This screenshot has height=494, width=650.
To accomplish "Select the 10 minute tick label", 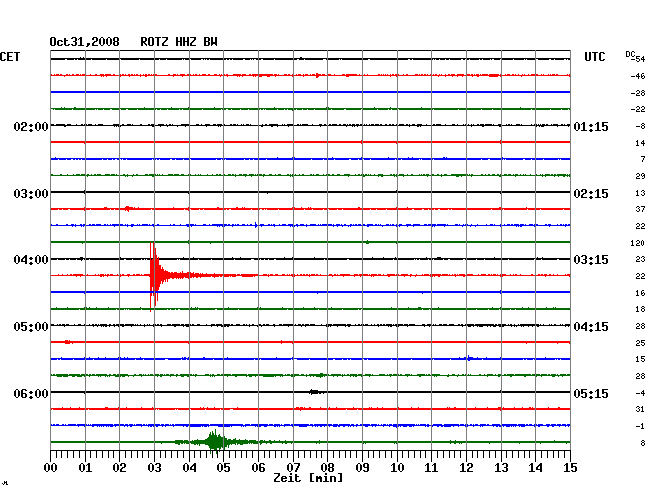I will click(x=397, y=468).
